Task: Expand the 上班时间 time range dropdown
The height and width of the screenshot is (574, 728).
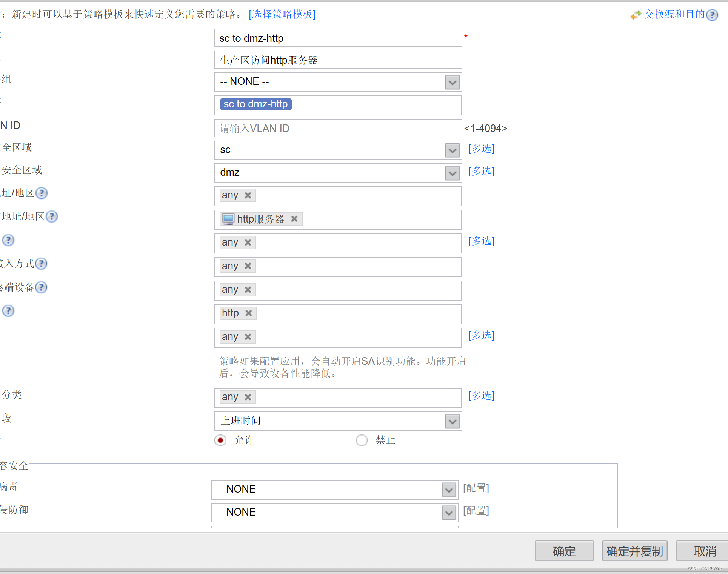Action: click(x=452, y=421)
